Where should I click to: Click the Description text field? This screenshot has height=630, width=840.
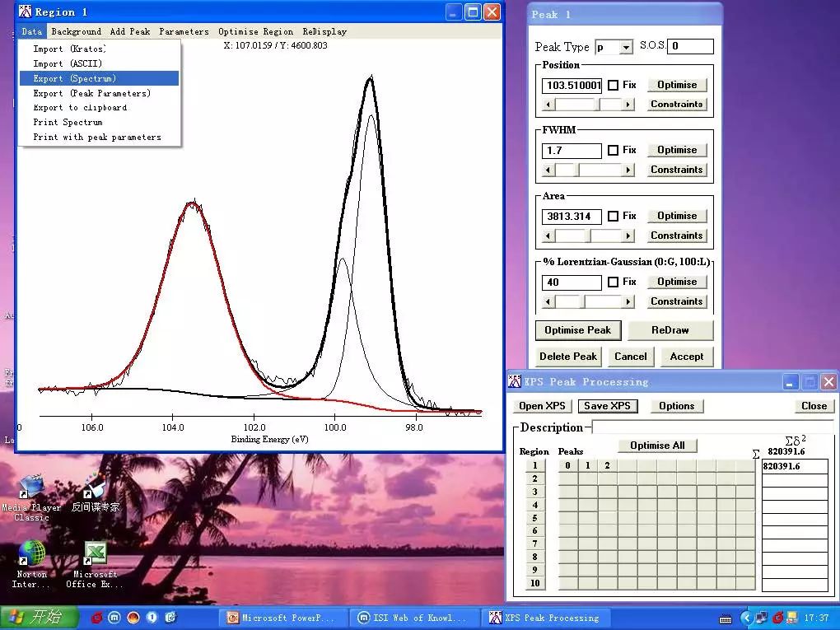tap(712, 427)
